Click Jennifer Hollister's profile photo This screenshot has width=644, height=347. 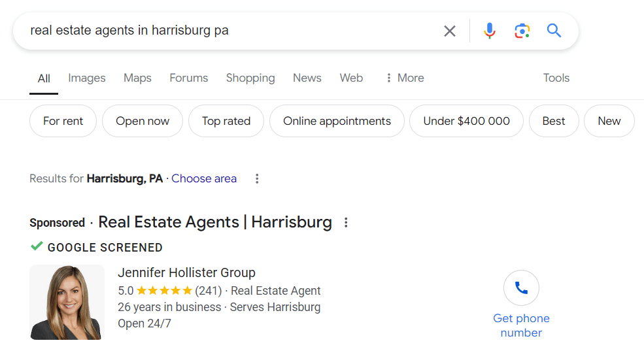point(67,302)
